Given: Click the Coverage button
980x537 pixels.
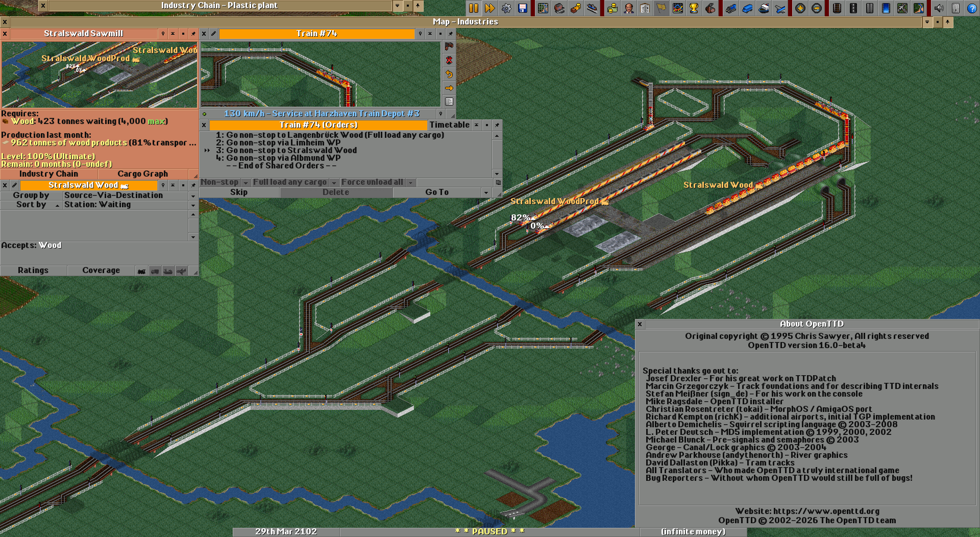Looking at the screenshot, I should coord(101,271).
